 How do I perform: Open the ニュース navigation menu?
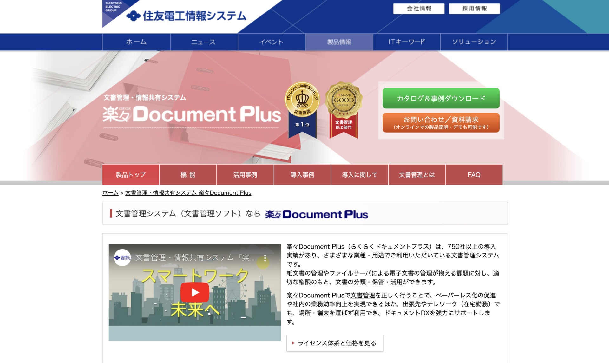click(x=203, y=42)
